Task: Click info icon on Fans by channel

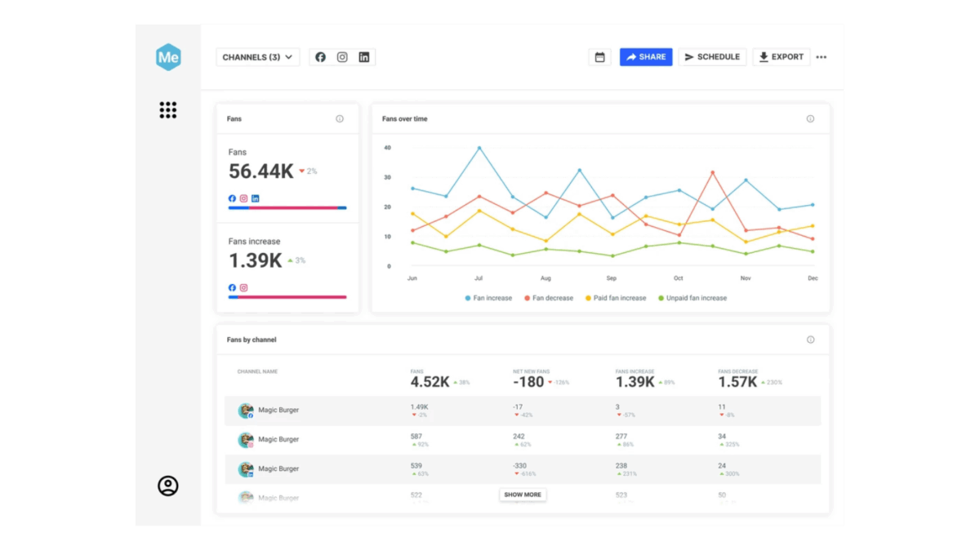Action: tap(810, 340)
